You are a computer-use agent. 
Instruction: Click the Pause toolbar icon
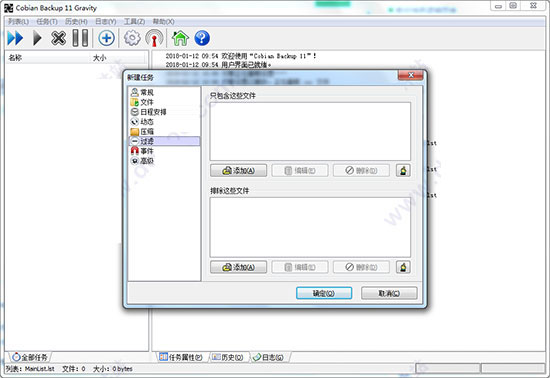[x=80, y=38]
